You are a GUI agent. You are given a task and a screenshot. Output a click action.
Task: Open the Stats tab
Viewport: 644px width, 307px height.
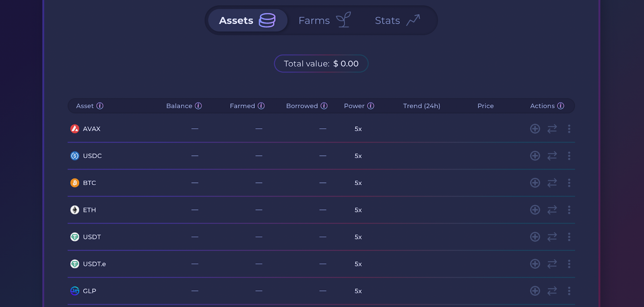pos(397,21)
